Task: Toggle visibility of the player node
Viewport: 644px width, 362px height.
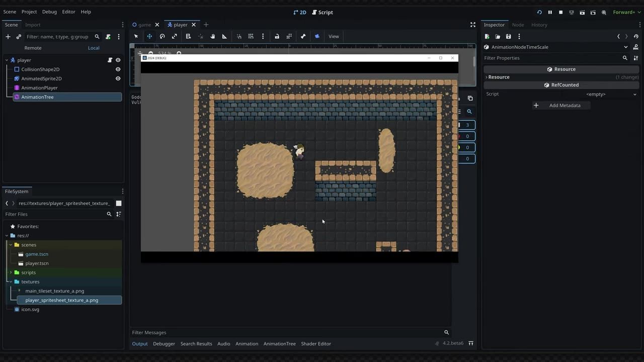Action: pyautogui.click(x=118, y=60)
